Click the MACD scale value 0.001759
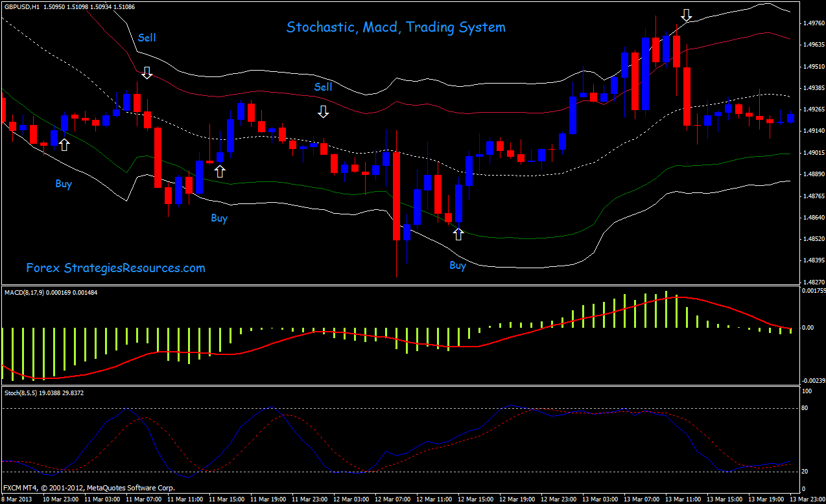Image resolution: width=826 pixels, height=504 pixels. pyautogui.click(x=813, y=292)
